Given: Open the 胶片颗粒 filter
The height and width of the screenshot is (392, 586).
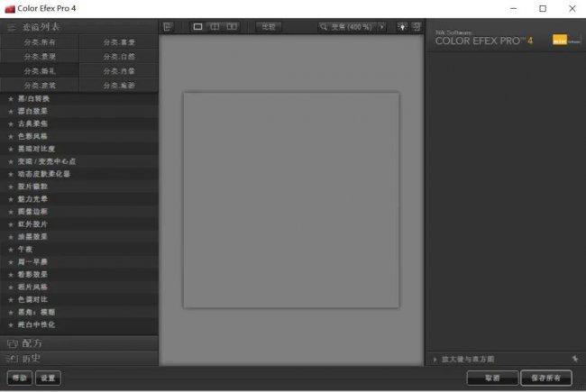Looking at the screenshot, I should [x=32, y=187].
